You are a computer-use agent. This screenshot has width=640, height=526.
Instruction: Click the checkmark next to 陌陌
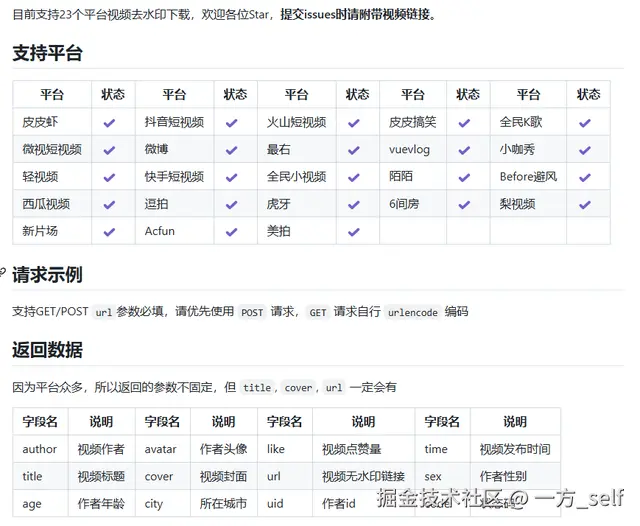point(464,178)
